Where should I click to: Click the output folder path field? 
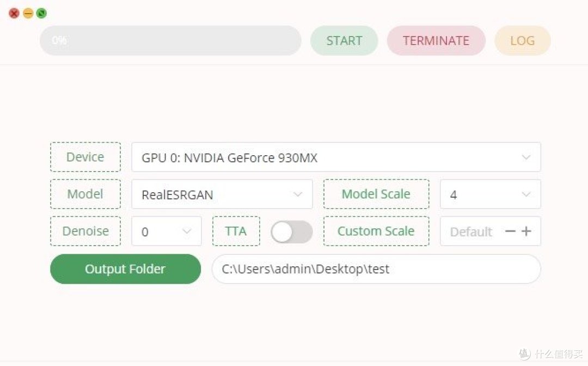coord(376,269)
